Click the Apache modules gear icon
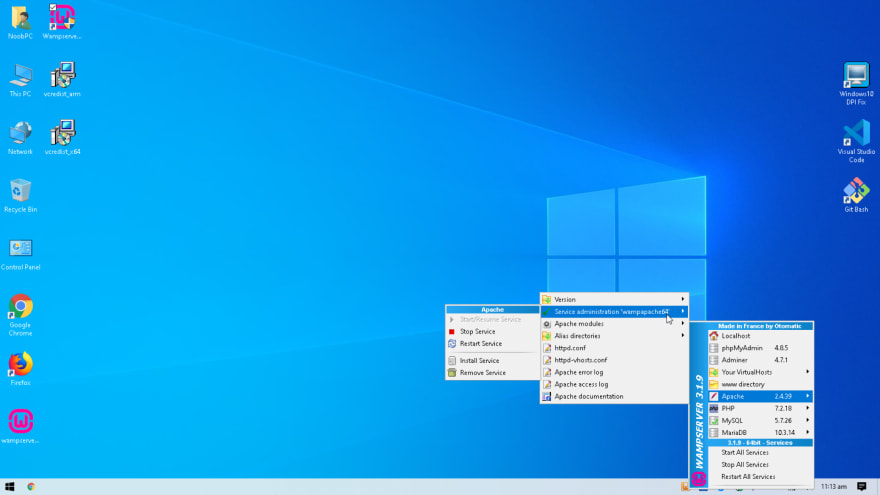 547,324
